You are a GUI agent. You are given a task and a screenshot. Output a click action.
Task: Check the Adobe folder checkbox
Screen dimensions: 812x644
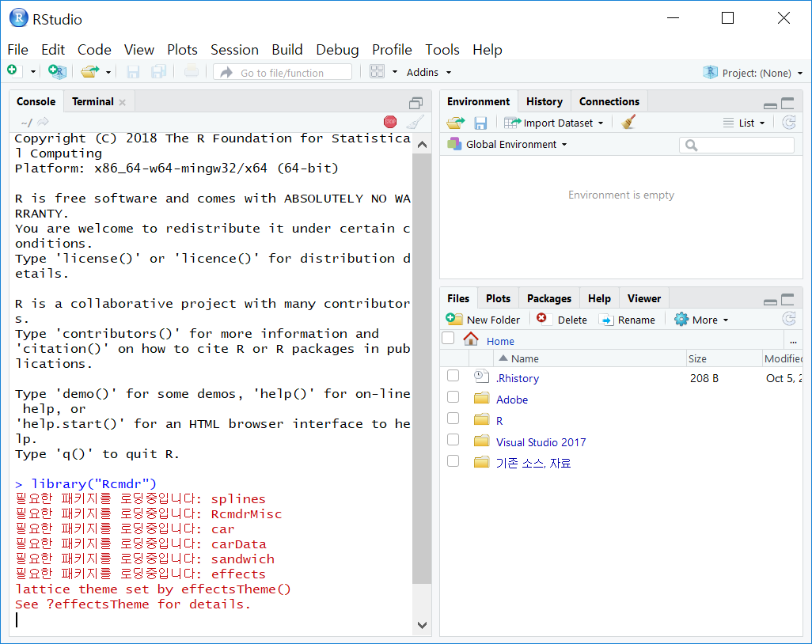[x=453, y=396]
